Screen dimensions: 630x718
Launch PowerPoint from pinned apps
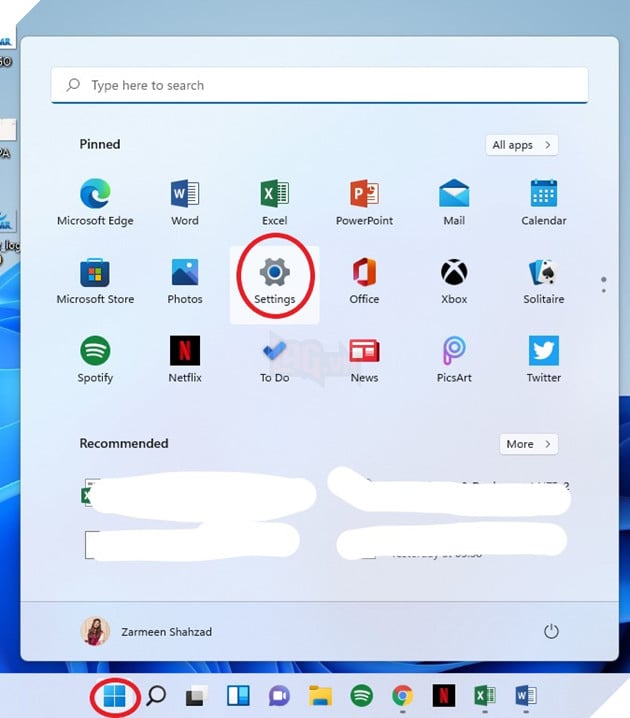tap(364, 201)
